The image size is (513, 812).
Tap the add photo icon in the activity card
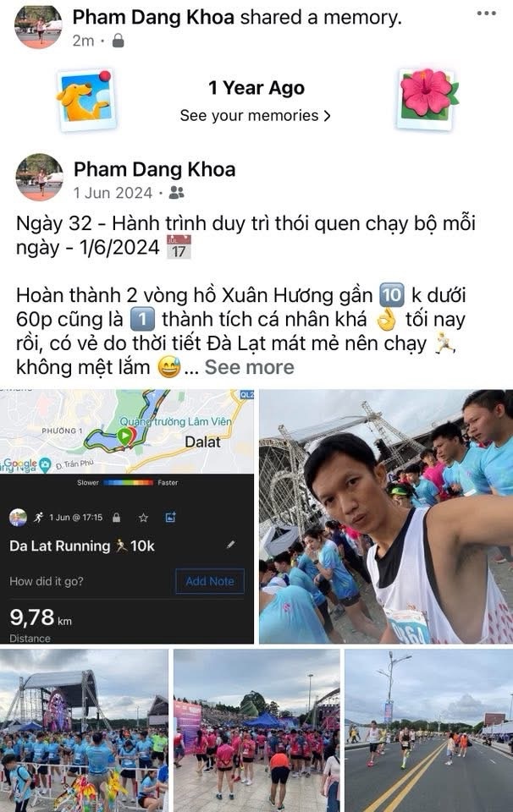[170, 517]
